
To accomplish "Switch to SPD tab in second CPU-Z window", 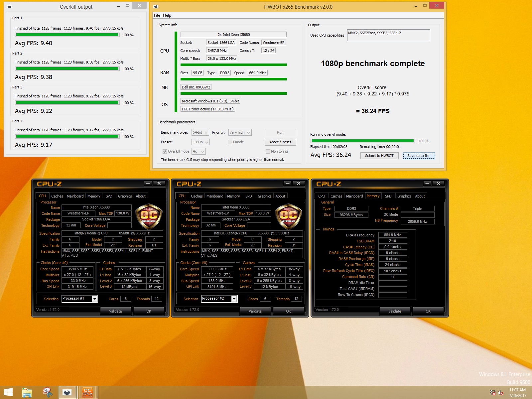I will tap(248, 196).
